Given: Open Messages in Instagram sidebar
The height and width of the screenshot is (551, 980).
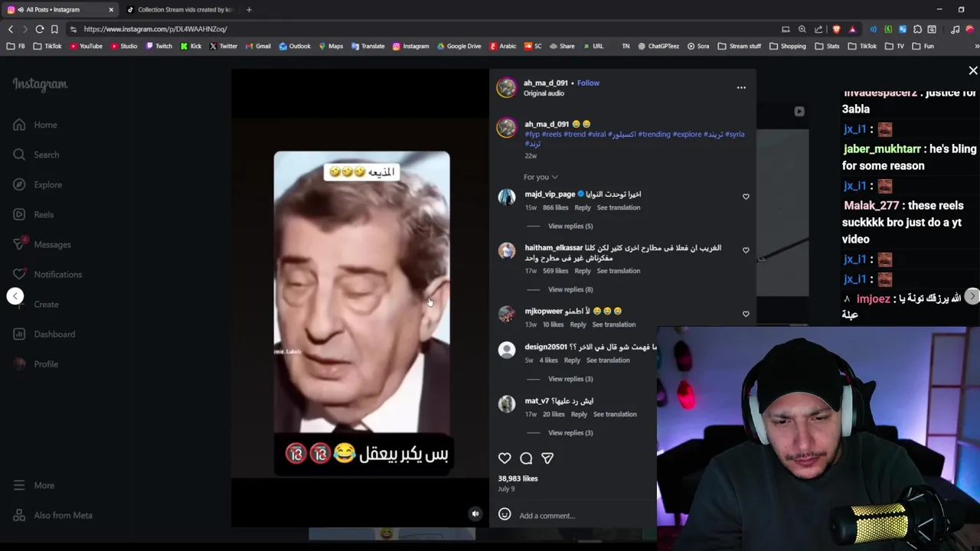Looking at the screenshot, I should click(x=42, y=244).
